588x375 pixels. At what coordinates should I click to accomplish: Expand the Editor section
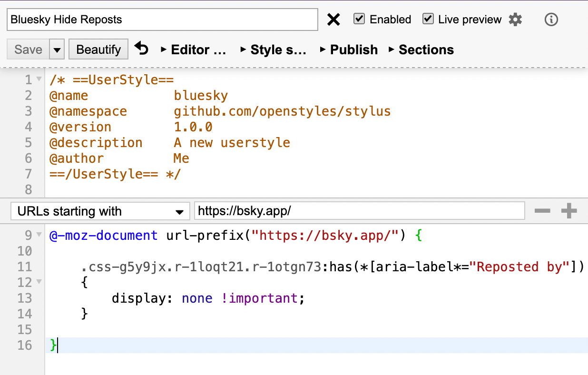(x=194, y=49)
